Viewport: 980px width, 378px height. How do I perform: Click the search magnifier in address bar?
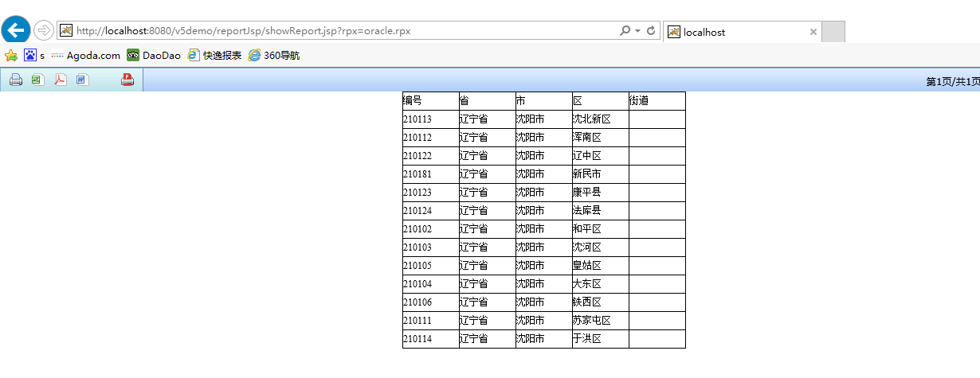click(x=625, y=31)
